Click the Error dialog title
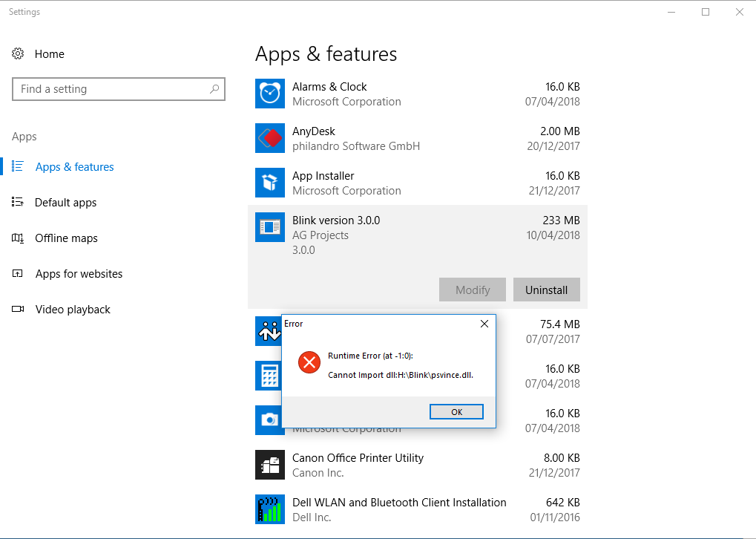756x539 pixels. tap(293, 324)
